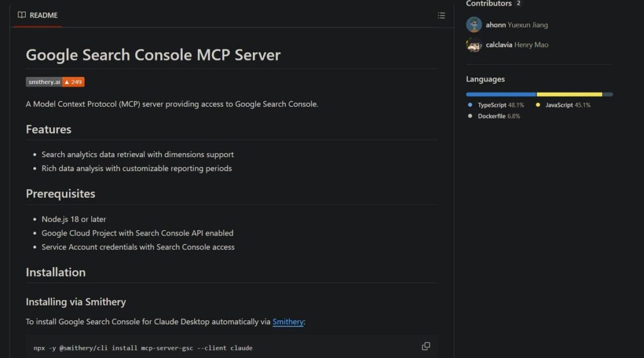This screenshot has width=644, height=358.
Task: Click the blue TypeScript bar segment
Action: pos(501,94)
